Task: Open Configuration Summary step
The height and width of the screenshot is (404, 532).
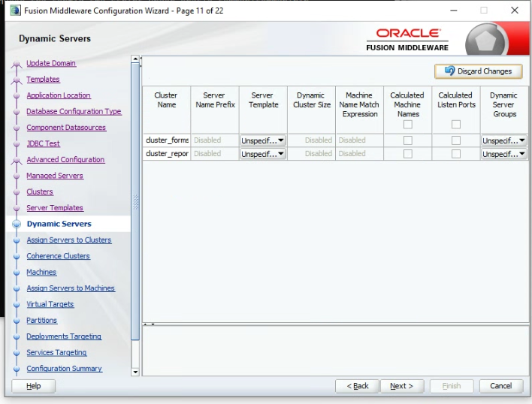Action: (x=64, y=369)
